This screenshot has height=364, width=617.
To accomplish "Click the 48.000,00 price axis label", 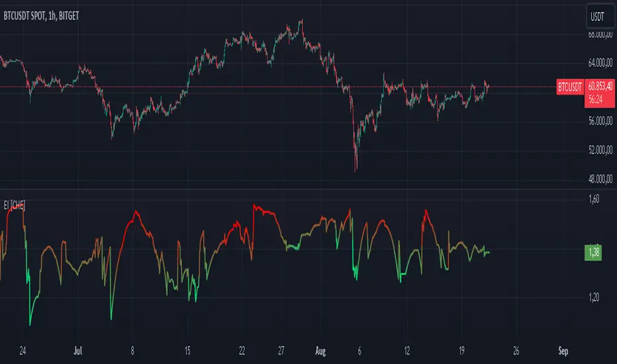I will 600,179.
